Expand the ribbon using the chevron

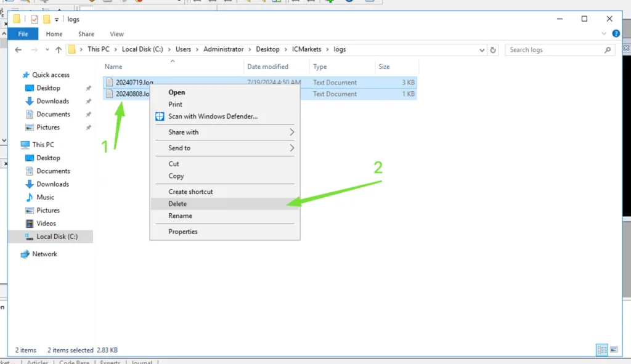(604, 34)
